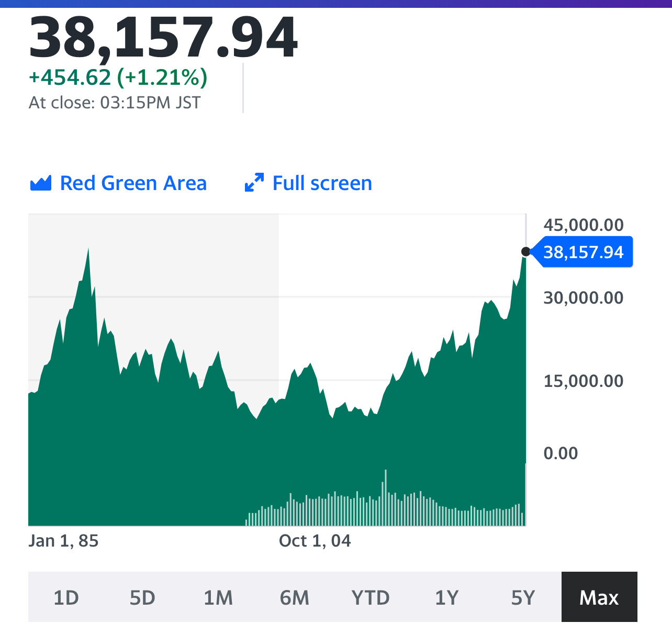Click the Jan 1, 85 date label
Viewport: 672px width, 634px height.
click(63, 541)
